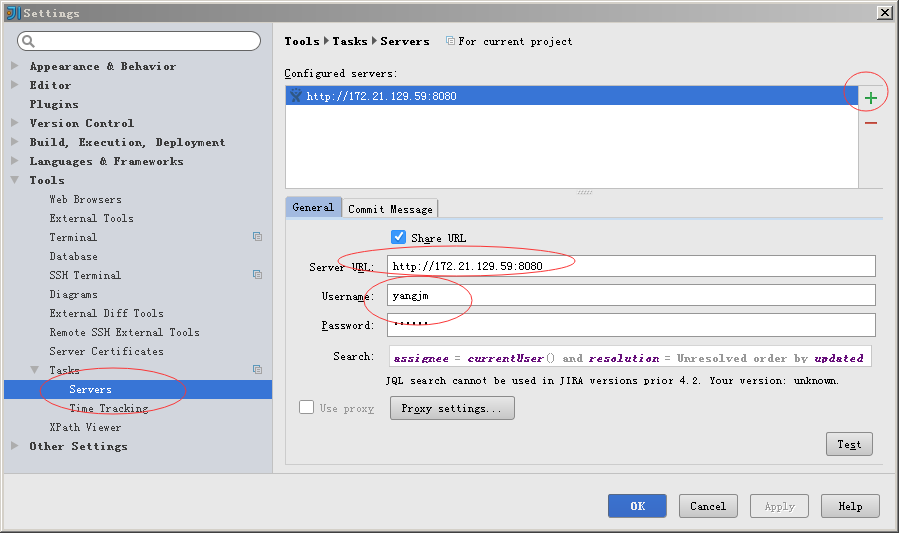Image resolution: width=899 pixels, height=533 pixels.
Task: Test the server connection
Action: pyautogui.click(x=849, y=444)
